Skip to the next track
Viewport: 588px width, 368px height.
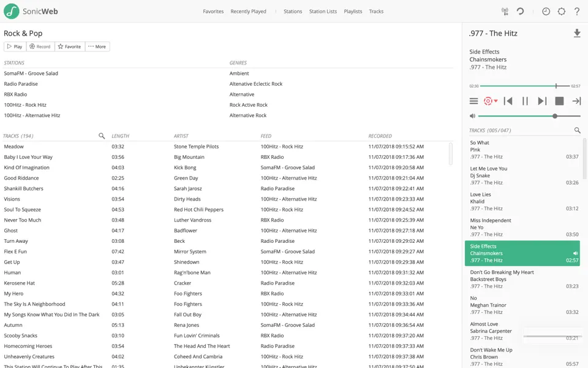tap(542, 101)
